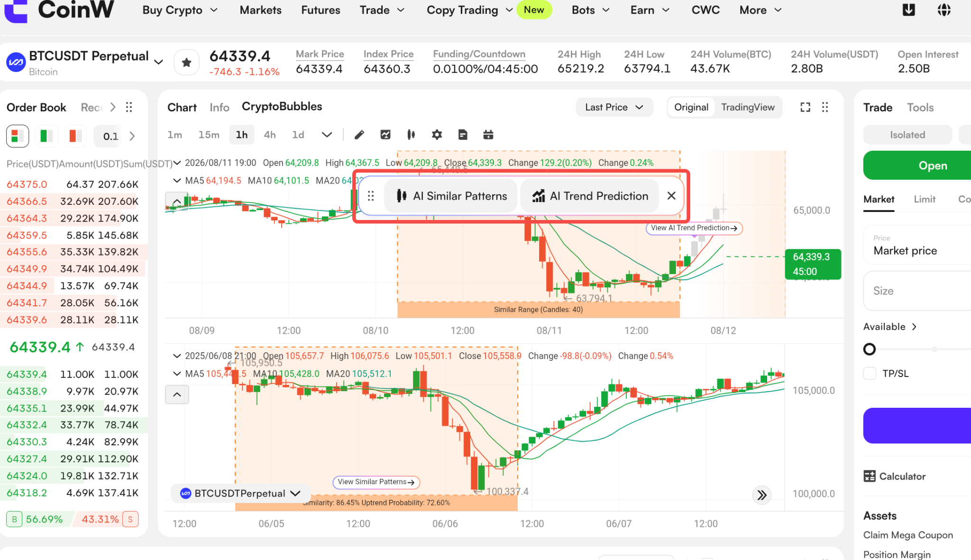Click AI Similar Patterns button

tap(450, 196)
